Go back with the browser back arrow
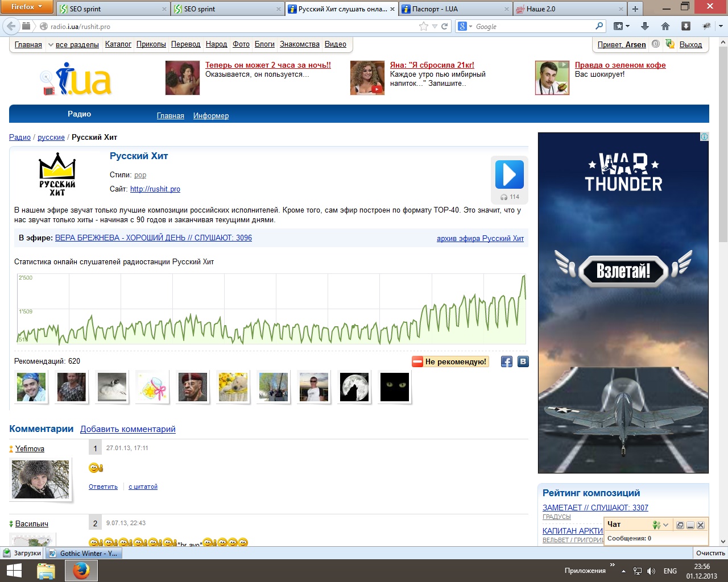Viewport: 728px width, 582px height. tap(11, 26)
